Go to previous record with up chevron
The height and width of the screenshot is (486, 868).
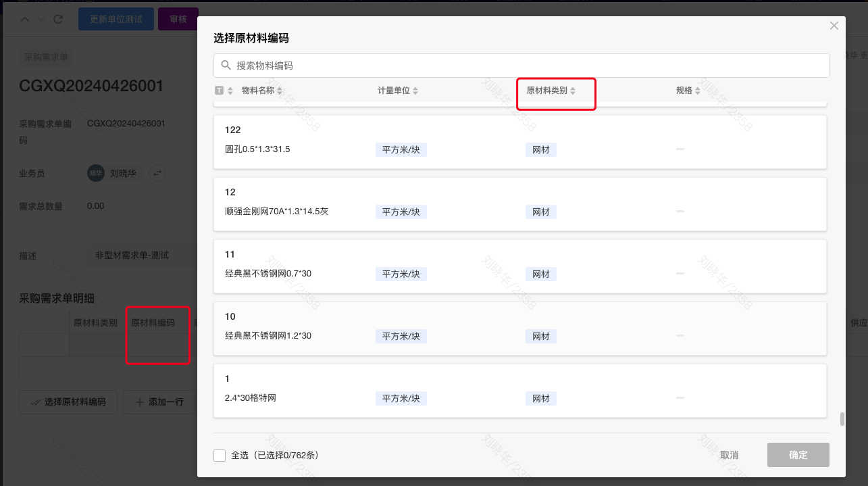coord(25,20)
